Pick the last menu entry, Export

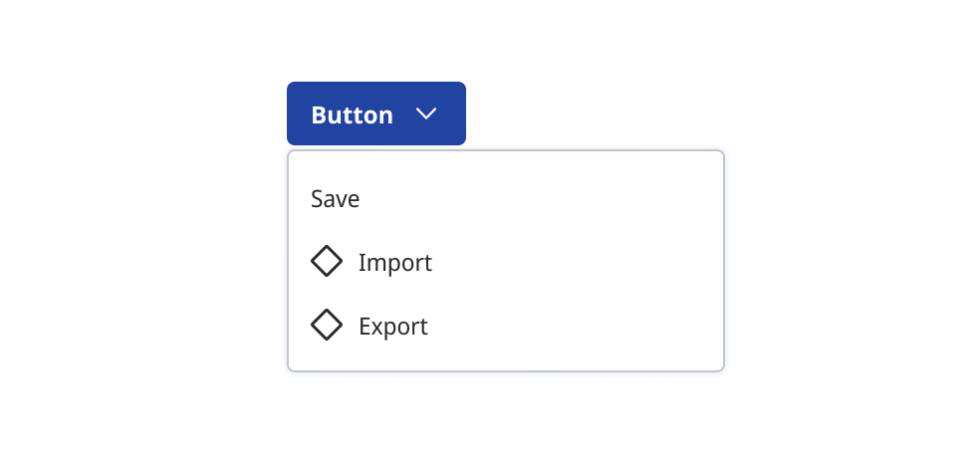tap(505, 326)
